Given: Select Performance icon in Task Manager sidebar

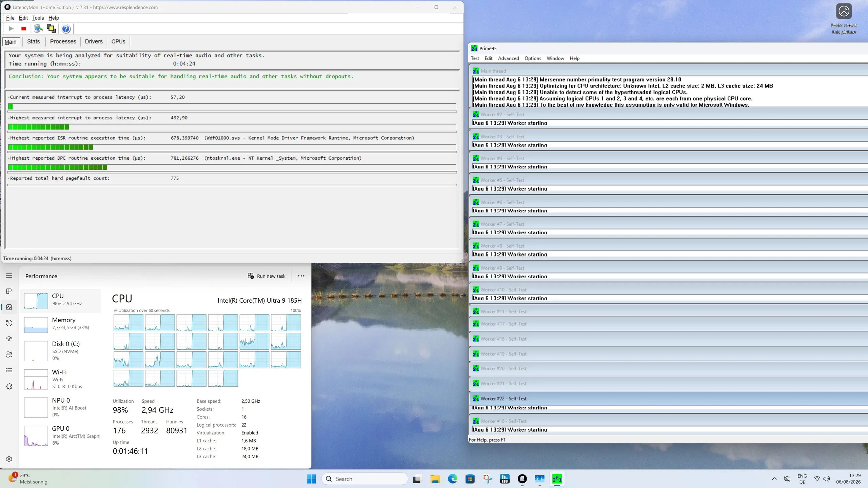Looking at the screenshot, I should tap(9, 307).
